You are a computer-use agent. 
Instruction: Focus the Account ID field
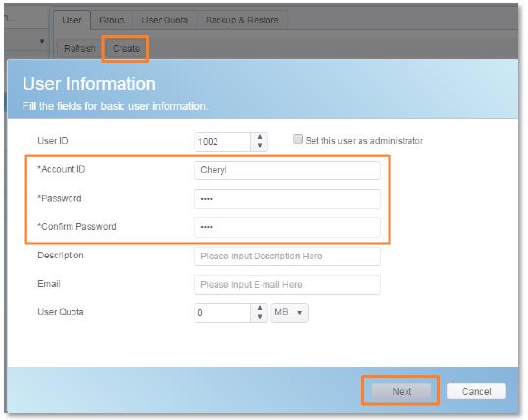click(x=288, y=170)
